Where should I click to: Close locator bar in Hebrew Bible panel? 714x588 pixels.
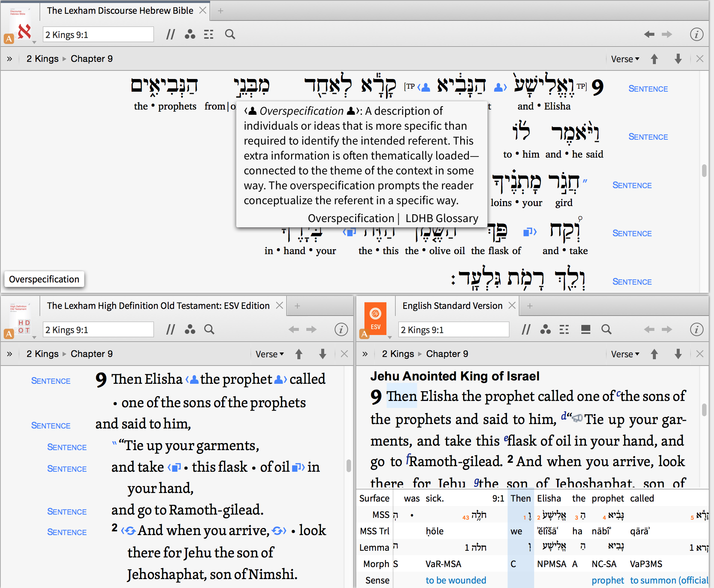coord(700,59)
